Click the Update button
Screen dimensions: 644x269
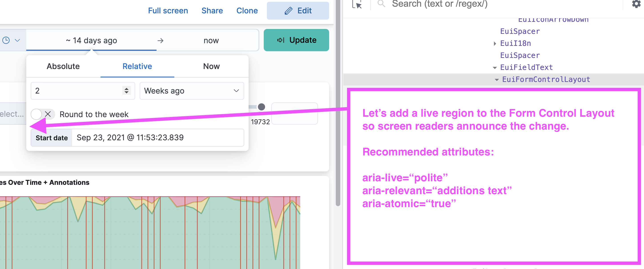click(296, 40)
